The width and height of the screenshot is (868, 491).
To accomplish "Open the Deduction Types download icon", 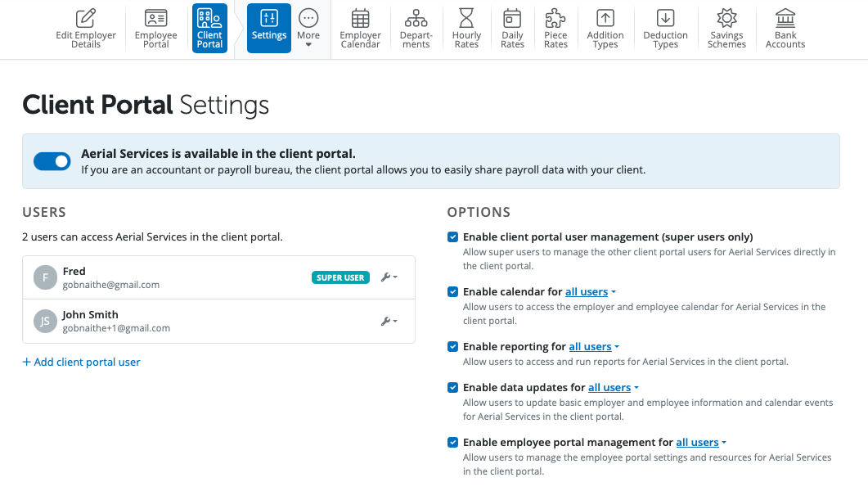I will point(665,18).
